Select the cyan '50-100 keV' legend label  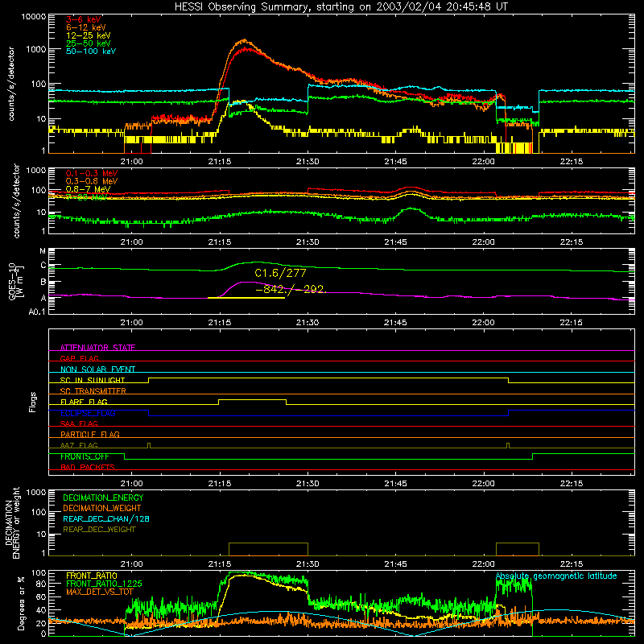click(91, 52)
